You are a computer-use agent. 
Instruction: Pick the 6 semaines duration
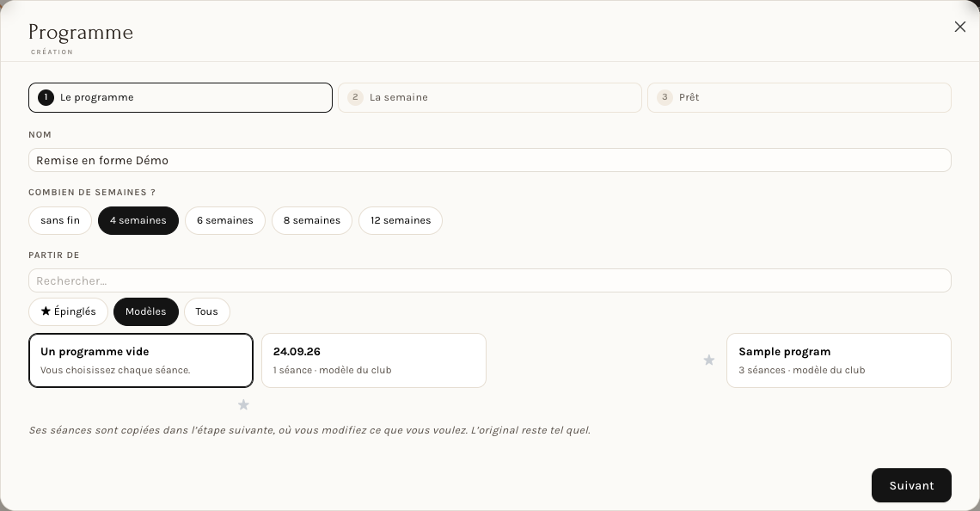coord(225,221)
